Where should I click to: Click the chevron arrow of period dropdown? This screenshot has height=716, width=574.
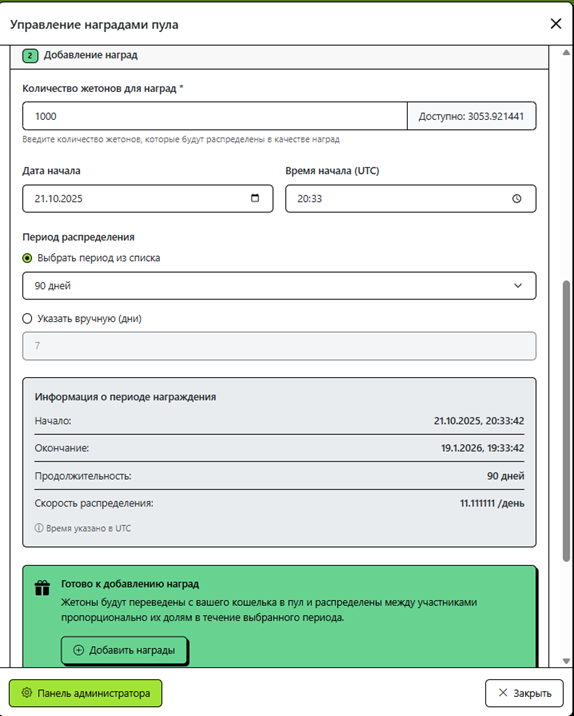pyautogui.click(x=518, y=286)
